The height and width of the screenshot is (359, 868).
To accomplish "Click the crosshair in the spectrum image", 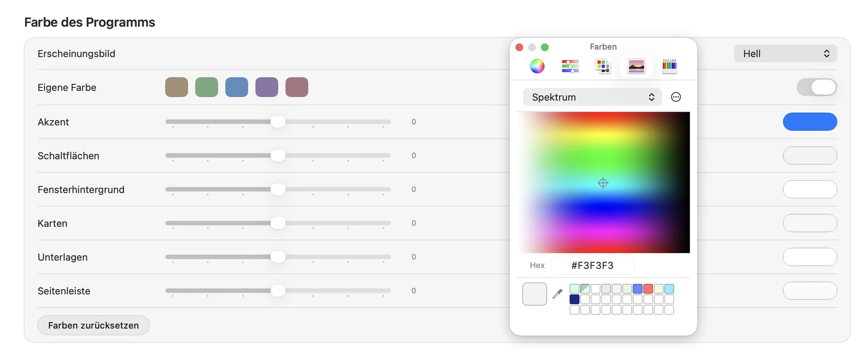I will (x=603, y=183).
